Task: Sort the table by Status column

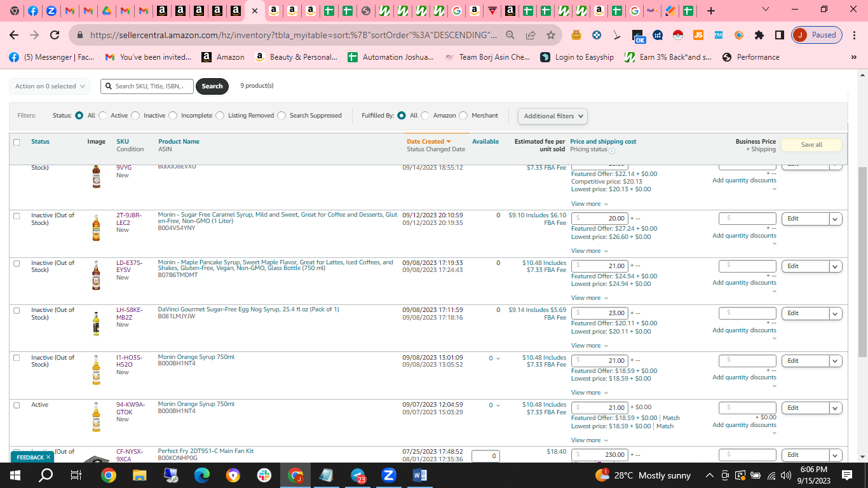Action: [40, 142]
